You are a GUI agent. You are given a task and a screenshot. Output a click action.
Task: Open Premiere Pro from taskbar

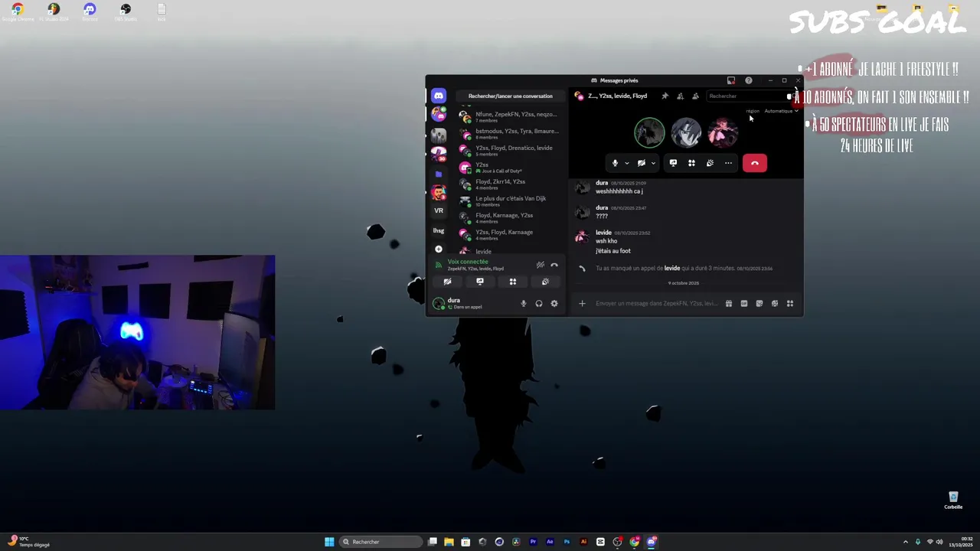click(533, 542)
